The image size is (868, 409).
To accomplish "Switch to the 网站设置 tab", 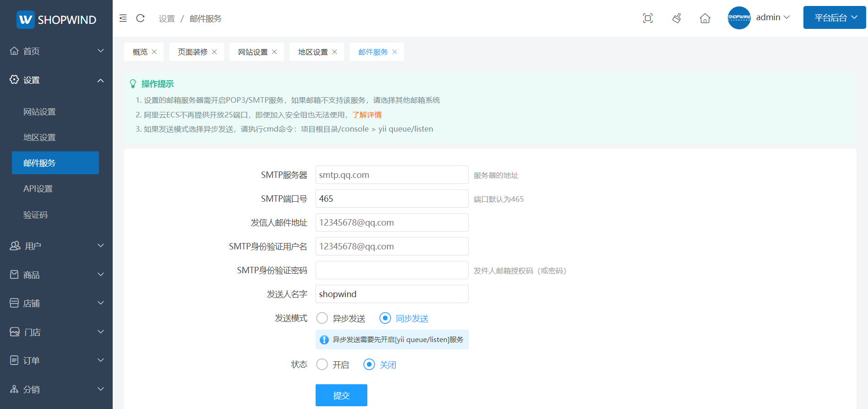I will (253, 52).
